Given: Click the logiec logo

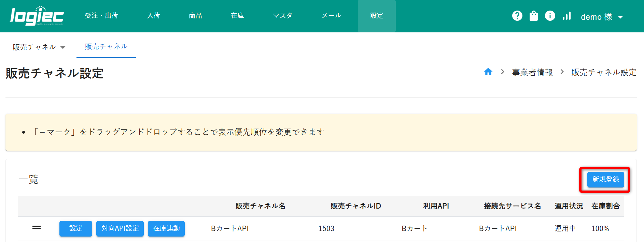Looking at the screenshot, I should pyautogui.click(x=37, y=16).
